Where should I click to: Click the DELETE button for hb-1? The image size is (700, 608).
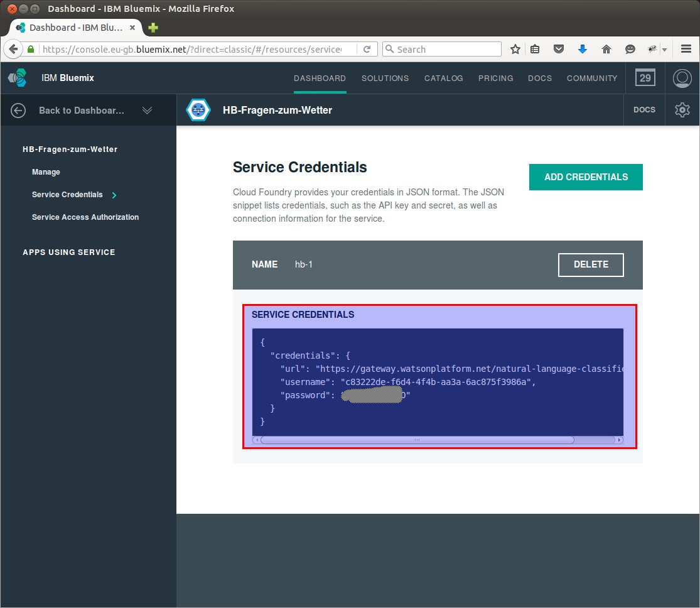click(591, 265)
